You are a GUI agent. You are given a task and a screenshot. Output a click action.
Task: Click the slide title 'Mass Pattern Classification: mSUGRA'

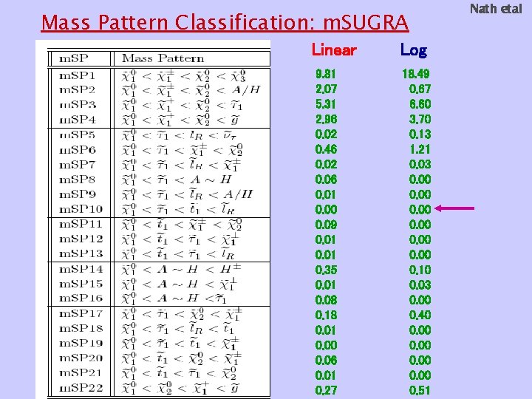tap(225, 23)
